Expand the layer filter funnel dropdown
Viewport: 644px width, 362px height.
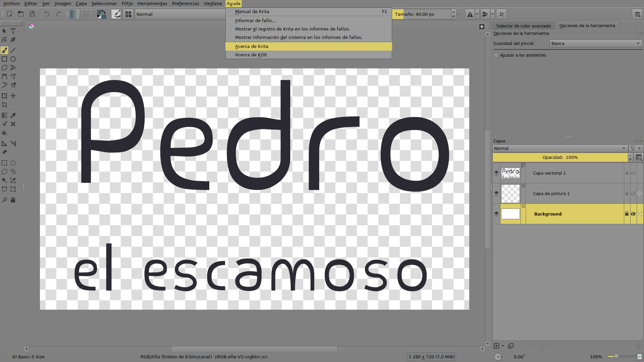point(635,148)
